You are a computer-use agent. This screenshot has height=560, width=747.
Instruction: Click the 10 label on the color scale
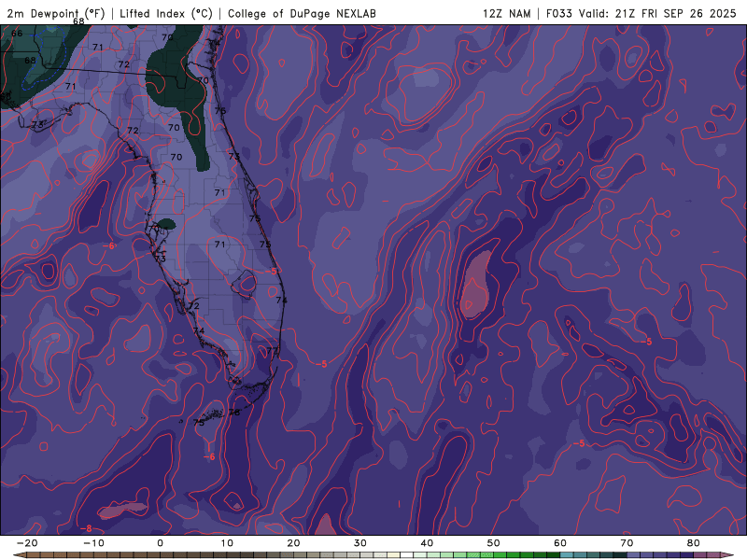(x=227, y=543)
